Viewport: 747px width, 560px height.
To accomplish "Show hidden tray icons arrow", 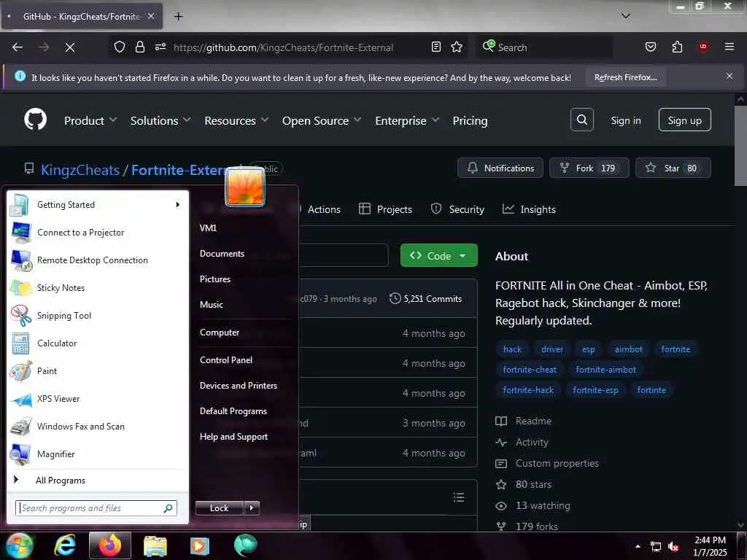I will [x=638, y=546].
